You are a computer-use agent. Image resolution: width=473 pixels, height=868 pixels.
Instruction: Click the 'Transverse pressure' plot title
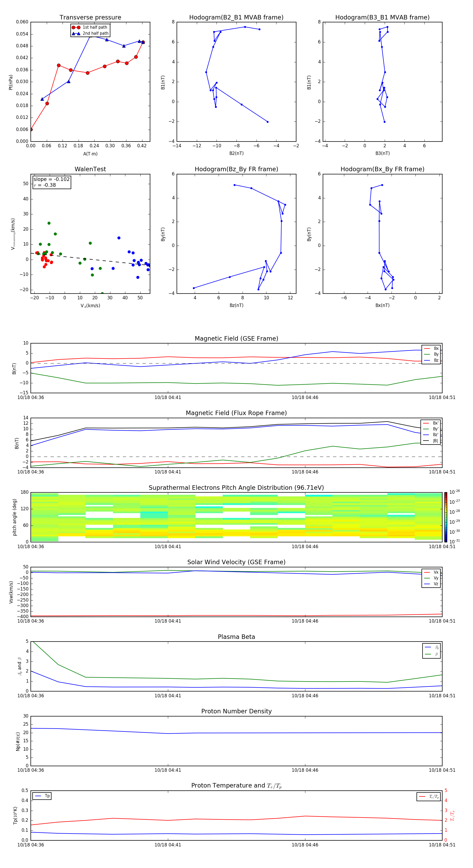[x=90, y=18]
